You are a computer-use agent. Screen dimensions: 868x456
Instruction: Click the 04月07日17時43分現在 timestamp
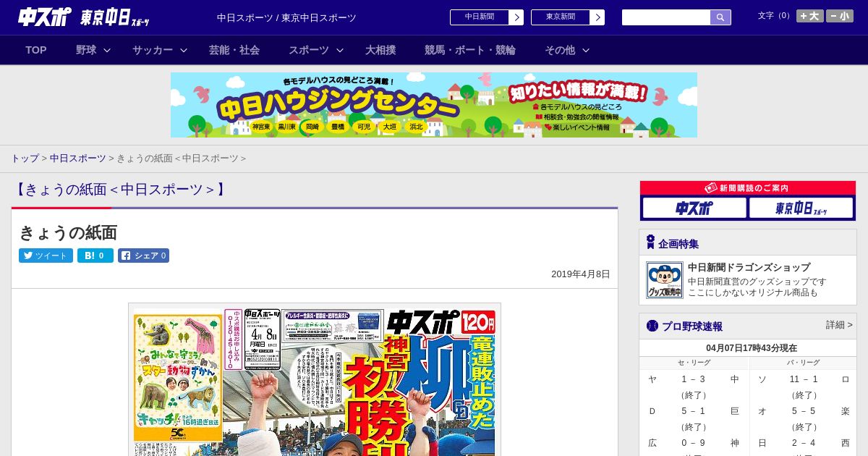752,348
